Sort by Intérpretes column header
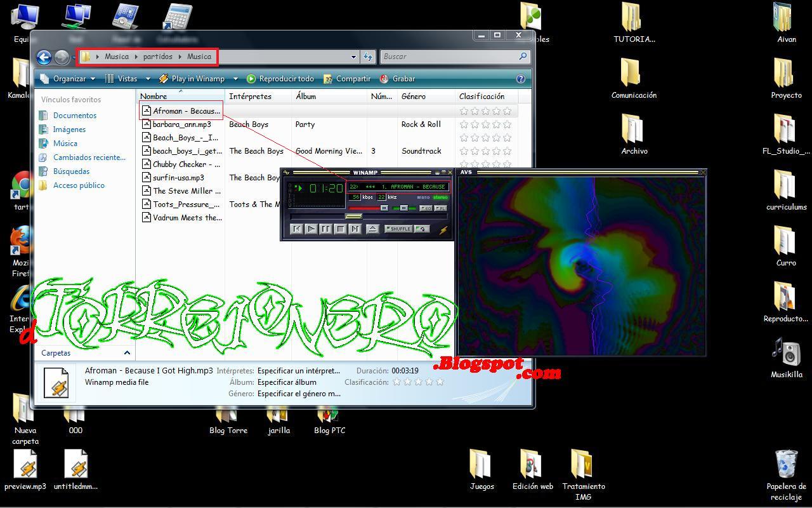This screenshot has height=508, width=812. 259,97
